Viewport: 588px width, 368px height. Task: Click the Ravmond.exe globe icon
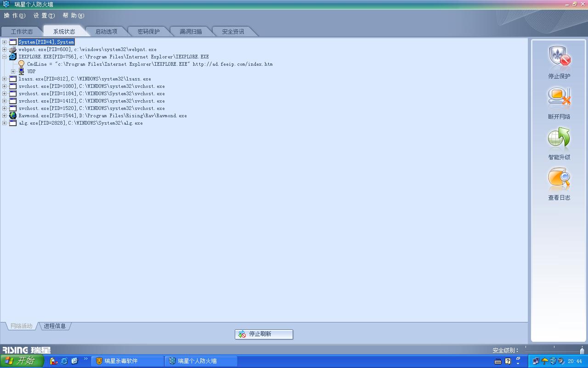click(x=13, y=115)
